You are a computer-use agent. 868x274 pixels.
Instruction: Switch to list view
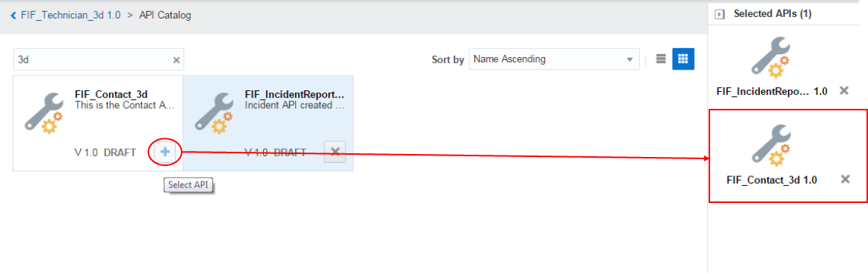(x=660, y=59)
